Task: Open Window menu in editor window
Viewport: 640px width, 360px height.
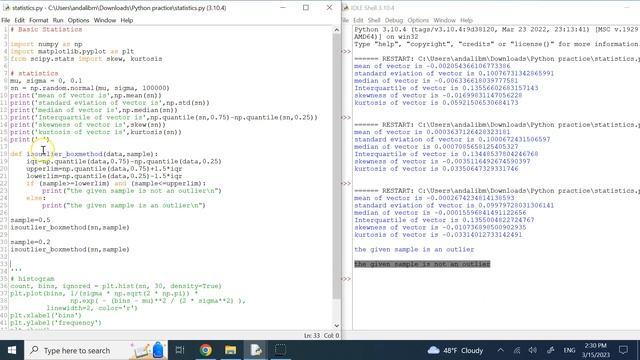Action: pyautogui.click(x=105, y=20)
